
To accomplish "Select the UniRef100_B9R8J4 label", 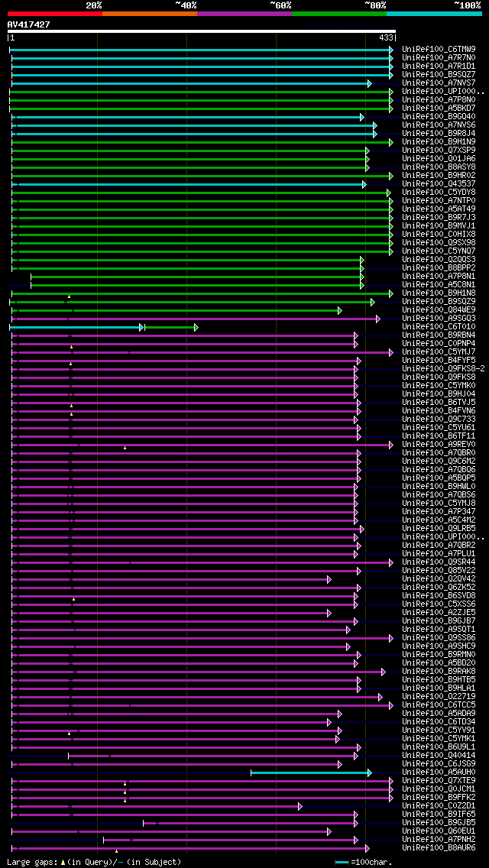I will coord(439,134).
